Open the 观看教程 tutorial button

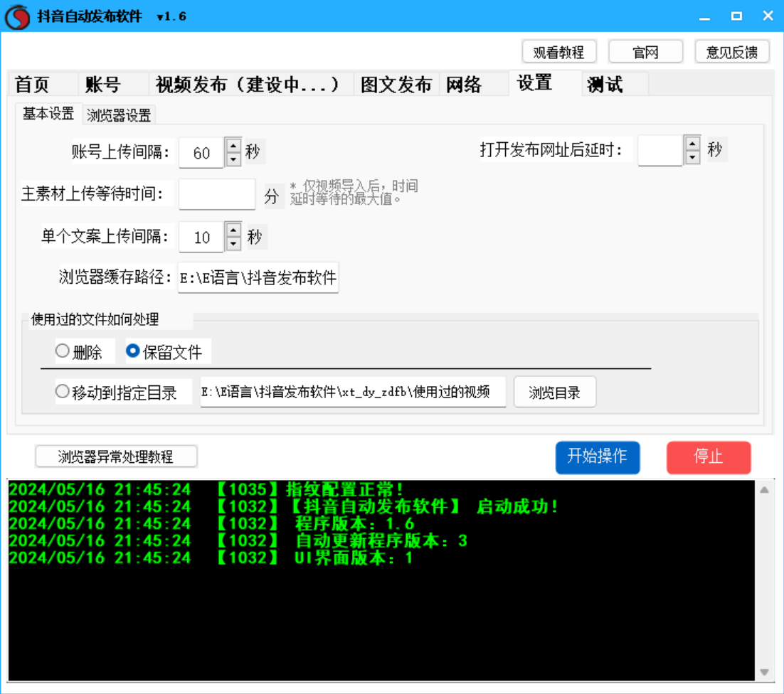[559, 52]
